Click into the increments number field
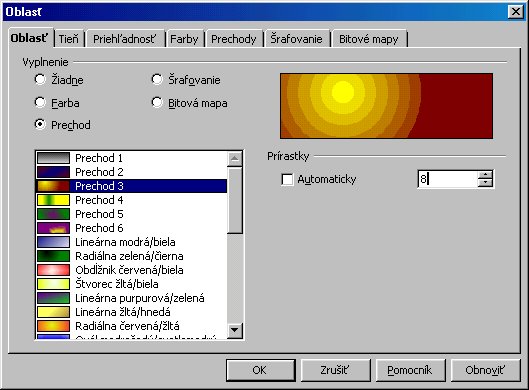 (448, 179)
